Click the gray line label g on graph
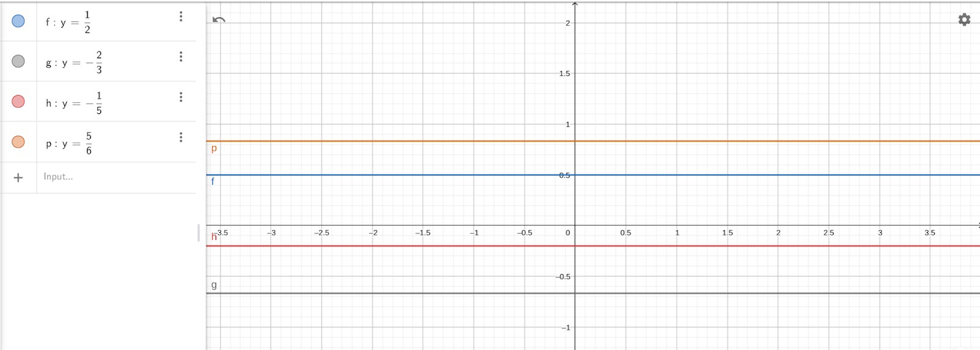The height and width of the screenshot is (350, 980). click(x=214, y=285)
